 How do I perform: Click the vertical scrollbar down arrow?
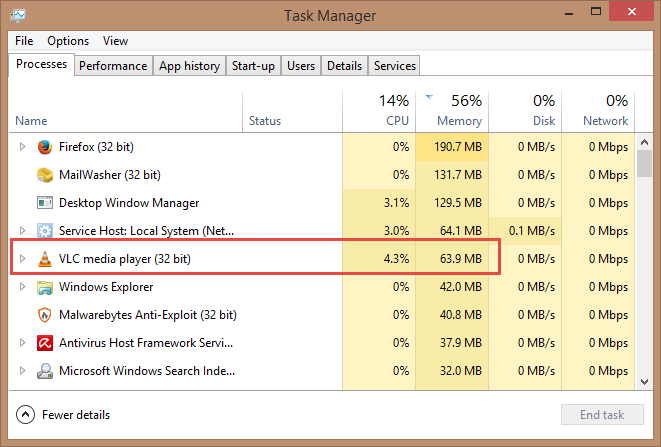coord(646,382)
